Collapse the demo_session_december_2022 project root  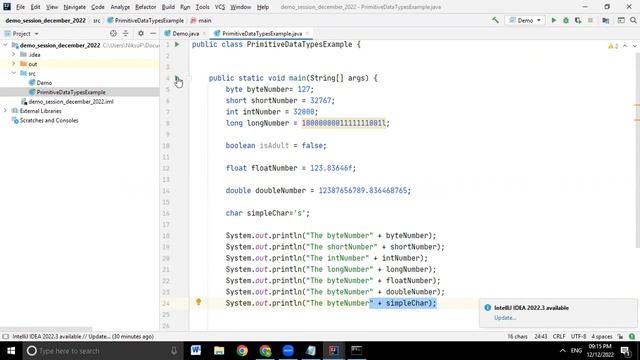(6, 45)
